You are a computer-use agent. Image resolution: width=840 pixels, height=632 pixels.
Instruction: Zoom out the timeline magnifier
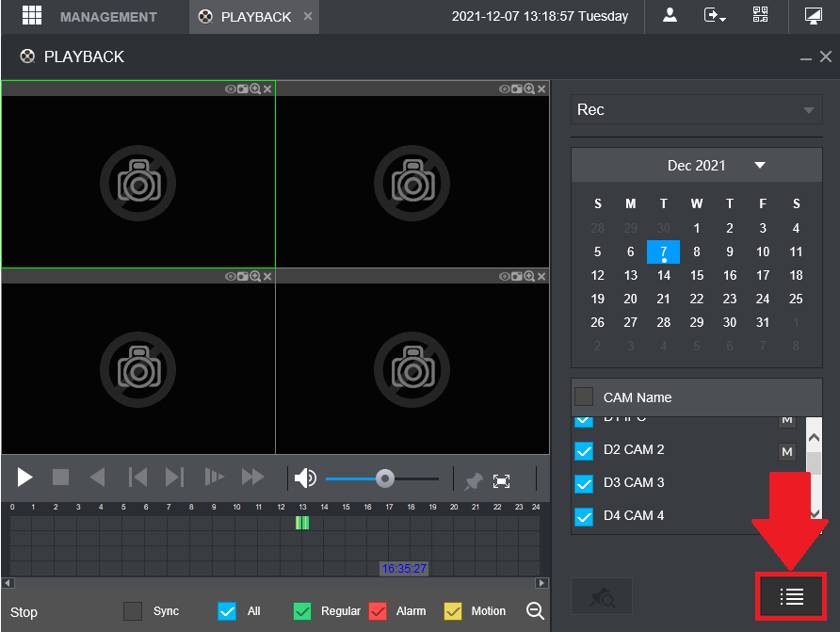(x=535, y=610)
